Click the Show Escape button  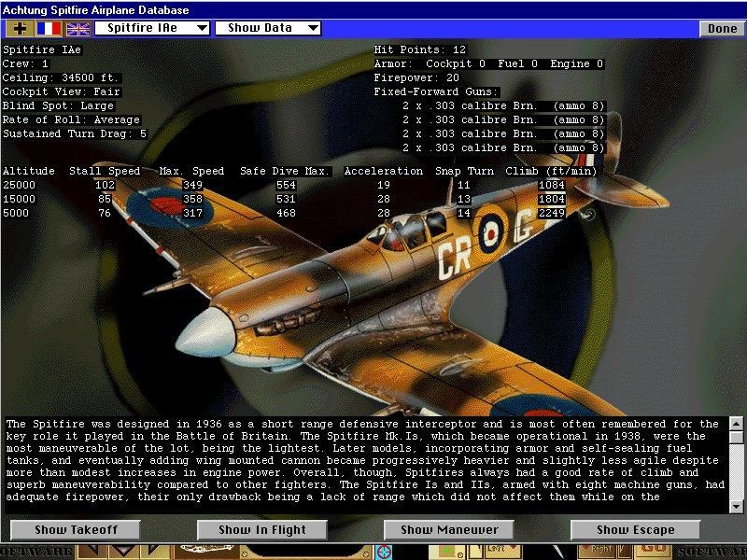click(634, 529)
